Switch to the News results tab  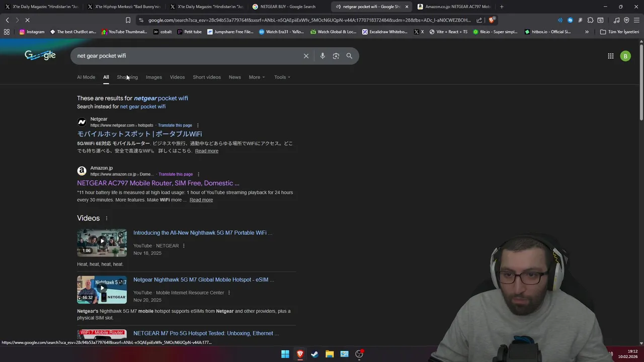(x=235, y=77)
